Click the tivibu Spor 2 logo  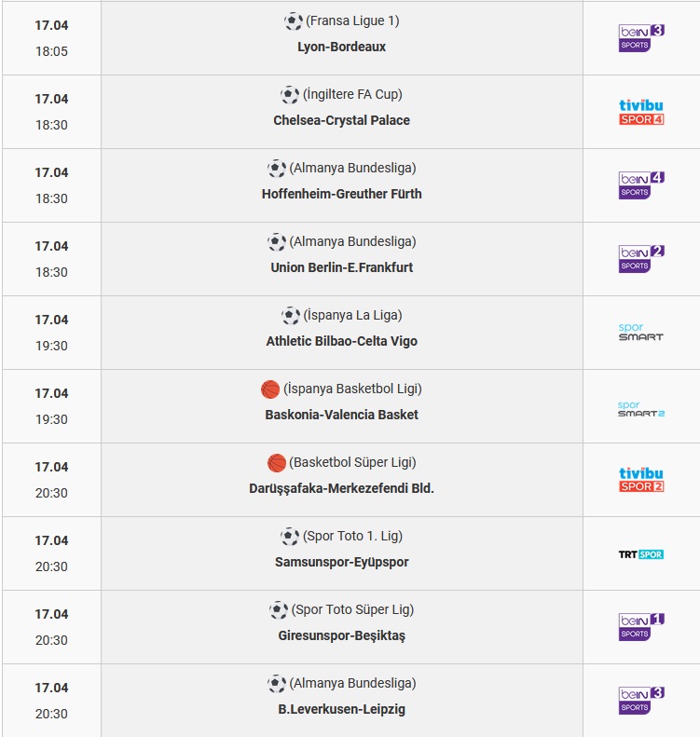641,480
